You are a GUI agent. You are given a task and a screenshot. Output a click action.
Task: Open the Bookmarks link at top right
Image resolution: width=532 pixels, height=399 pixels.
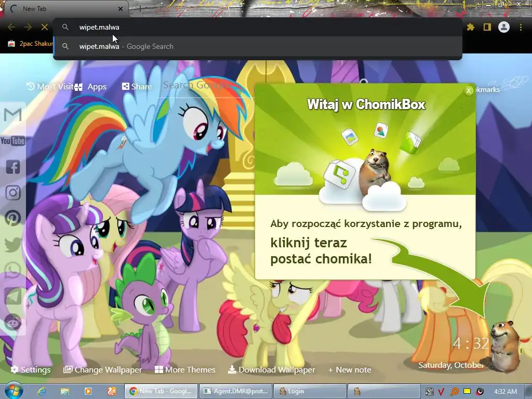click(x=487, y=89)
